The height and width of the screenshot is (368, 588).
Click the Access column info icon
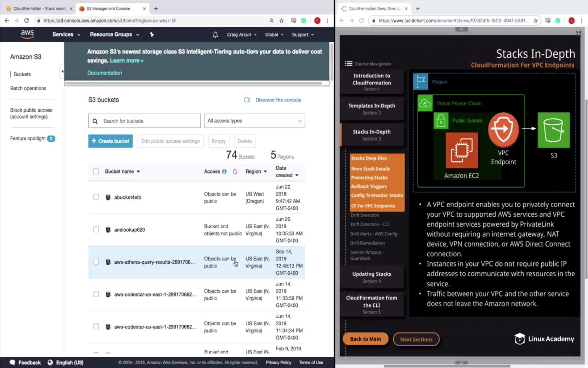tap(224, 171)
